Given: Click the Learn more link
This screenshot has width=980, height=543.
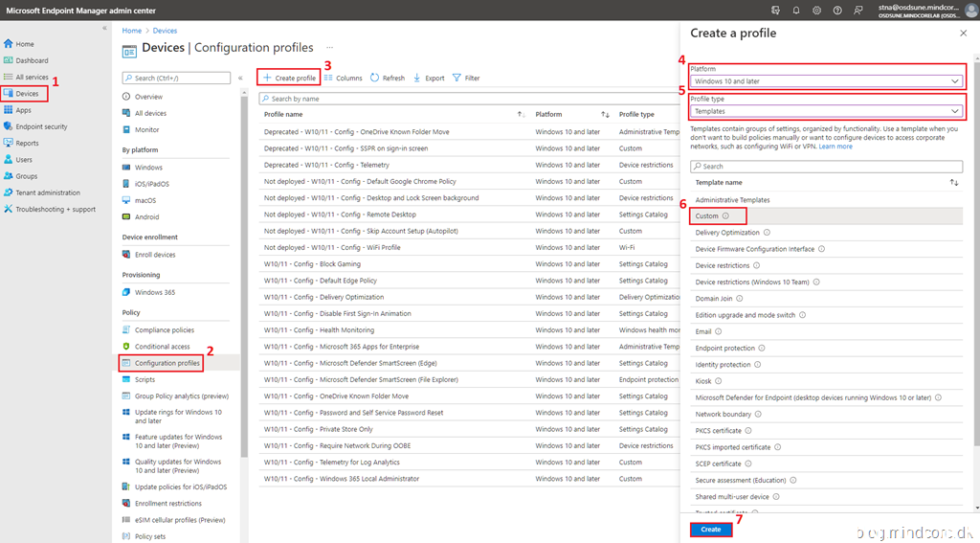Looking at the screenshot, I should click(835, 147).
